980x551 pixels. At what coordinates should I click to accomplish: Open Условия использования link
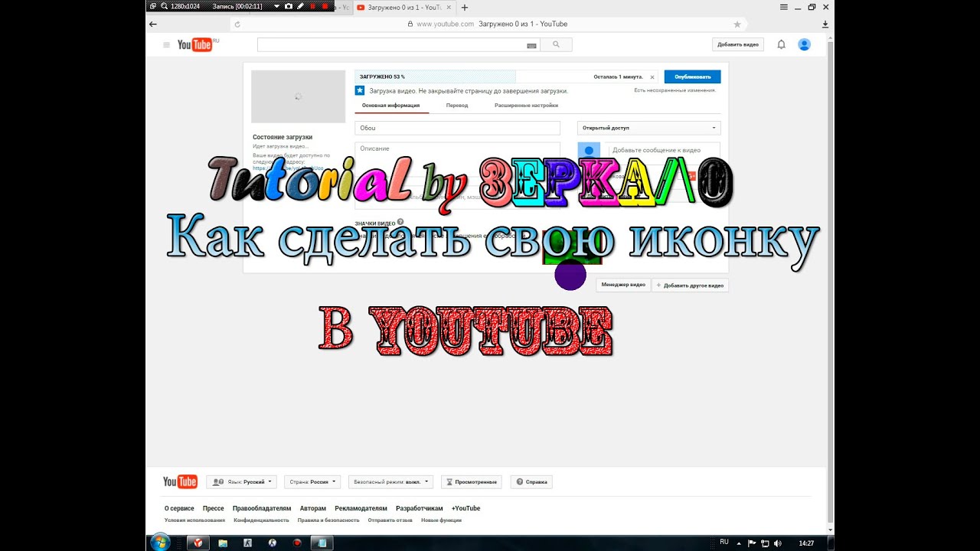(x=194, y=520)
